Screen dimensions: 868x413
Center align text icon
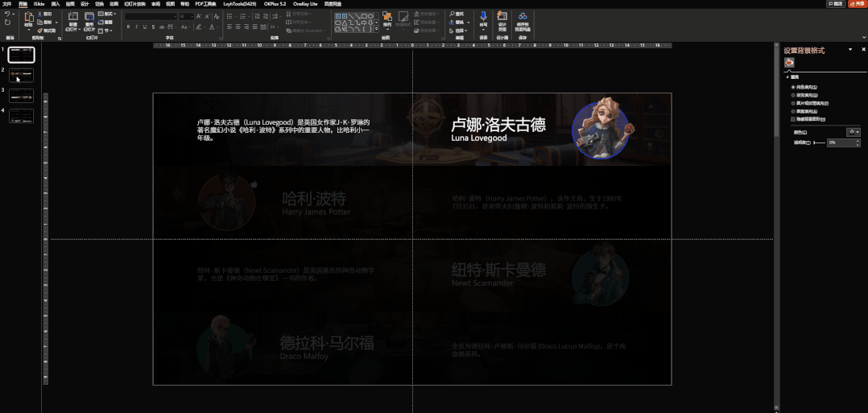238,27
